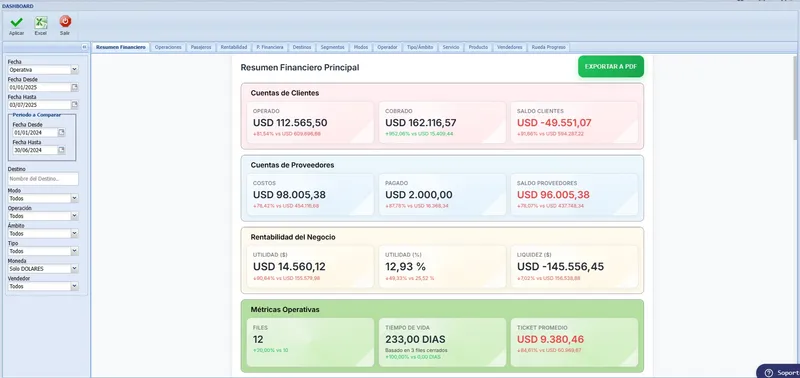The height and width of the screenshot is (378, 800).
Task: Click the Soporte help icon
Action: (769, 373)
